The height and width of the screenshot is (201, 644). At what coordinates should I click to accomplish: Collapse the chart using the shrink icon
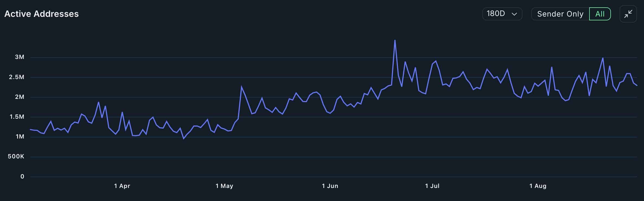(628, 14)
